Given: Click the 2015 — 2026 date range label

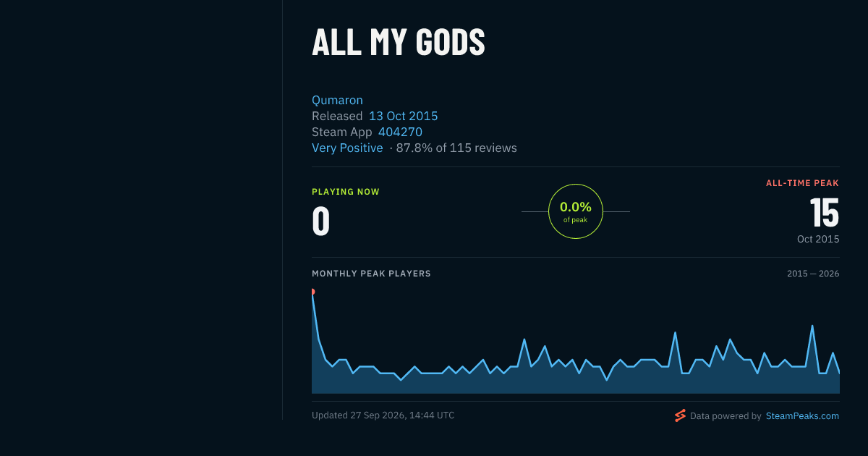Looking at the screenshot, I should pyautogui.click(x=813, y=274).
